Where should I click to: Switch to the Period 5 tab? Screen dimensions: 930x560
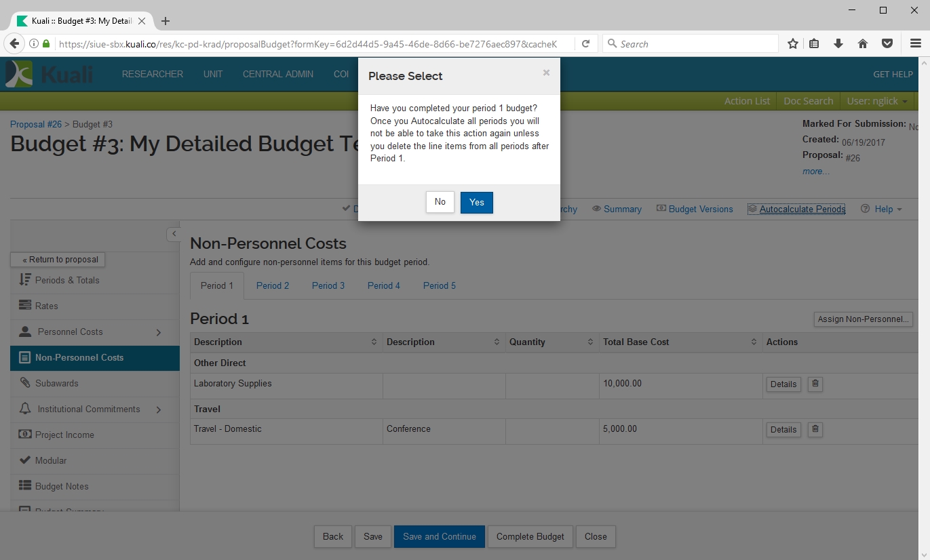pyautogui.click(x=440, y=285)
